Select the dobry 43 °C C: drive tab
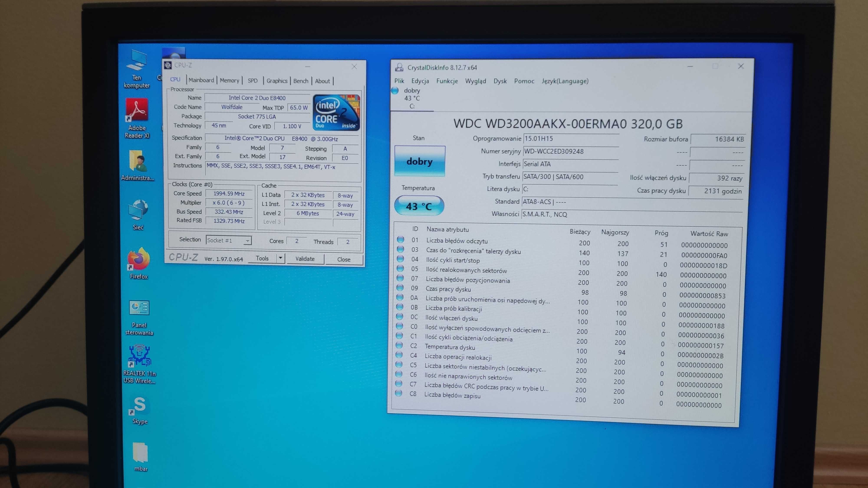 [x=412, y=98]
